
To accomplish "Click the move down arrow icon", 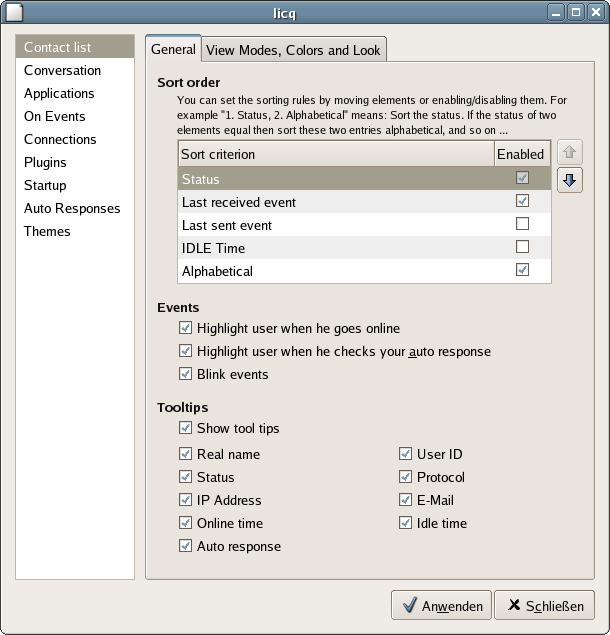I will tap(569, 181).
